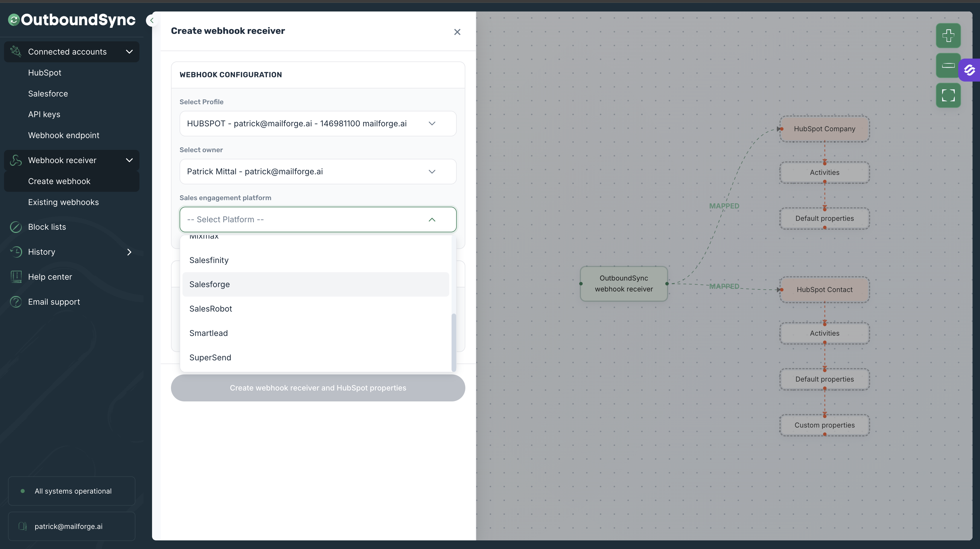Open the Select owner dropdown

(318, 172)
